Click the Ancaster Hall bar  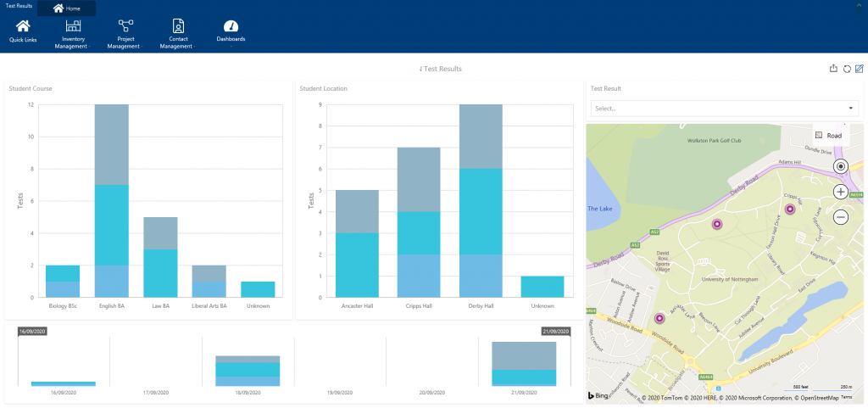(357, 243)
